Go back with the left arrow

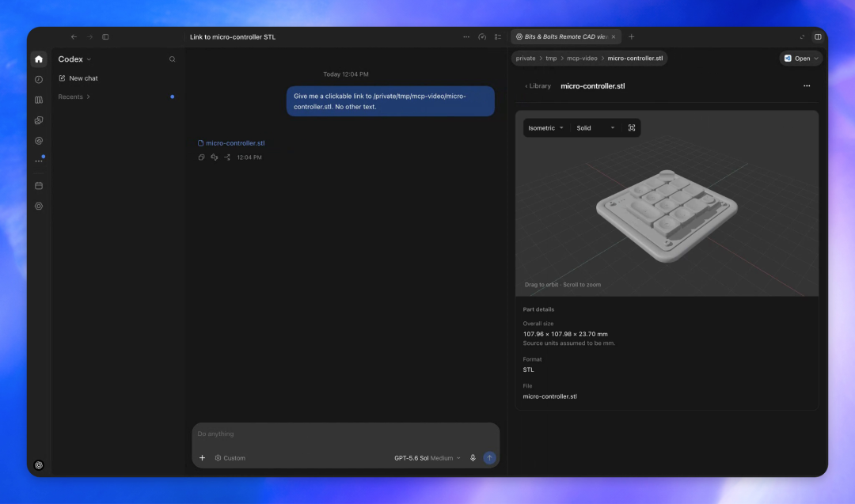(74, 37)
